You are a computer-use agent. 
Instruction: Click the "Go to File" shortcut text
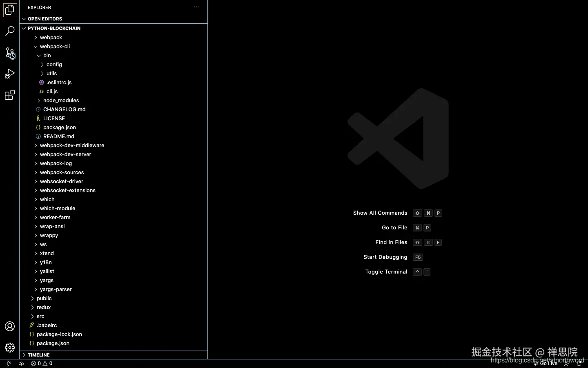[394, 228]
